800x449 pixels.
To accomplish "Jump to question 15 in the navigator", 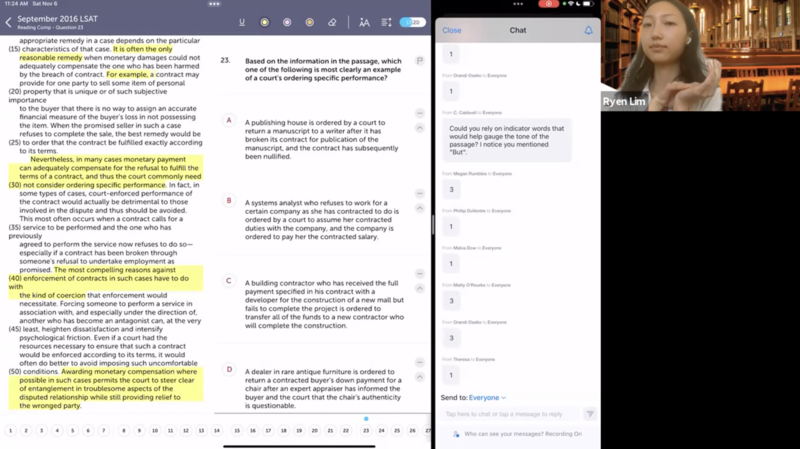I will (236, 431).
